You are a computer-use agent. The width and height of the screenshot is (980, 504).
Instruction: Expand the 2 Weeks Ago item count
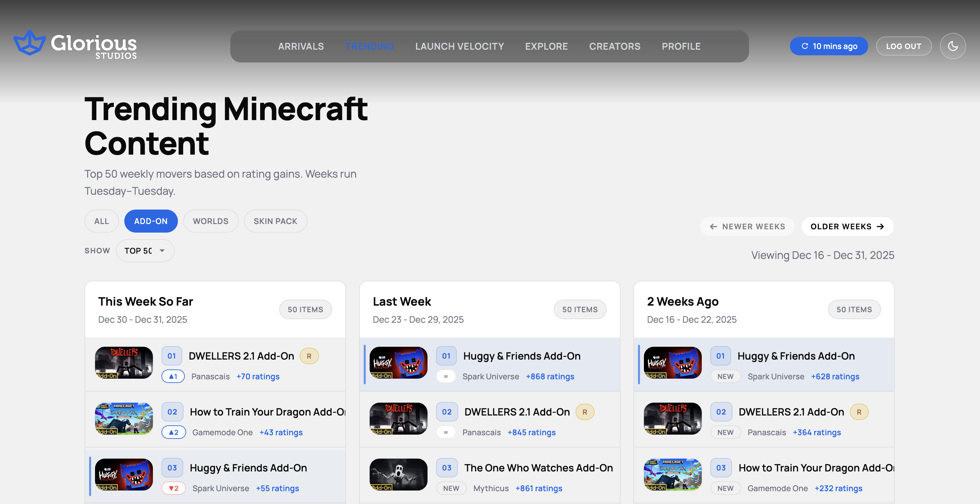point(854,309)
